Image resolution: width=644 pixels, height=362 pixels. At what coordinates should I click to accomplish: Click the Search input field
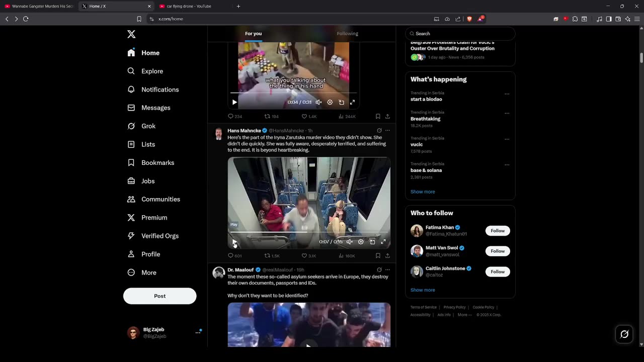(460, 34)
